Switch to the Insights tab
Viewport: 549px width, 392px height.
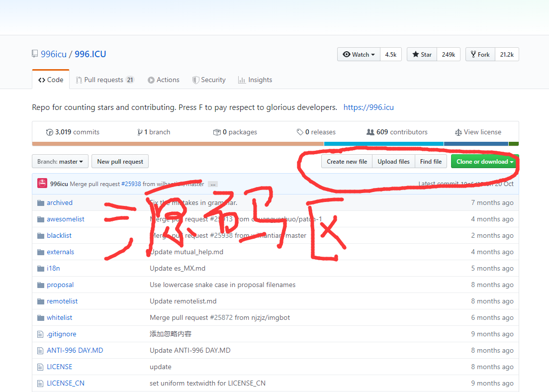tap(255, 80)
